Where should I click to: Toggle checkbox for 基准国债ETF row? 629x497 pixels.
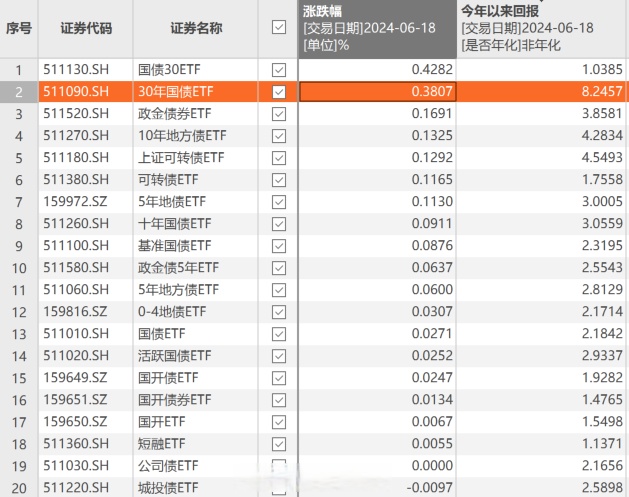[279, 246]
